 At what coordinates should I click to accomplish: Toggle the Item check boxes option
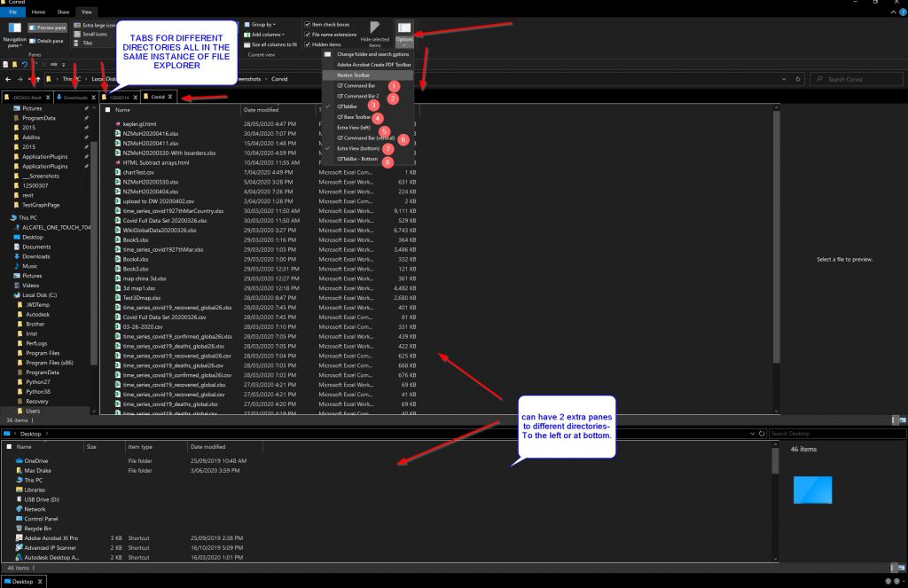pos(308,24)
